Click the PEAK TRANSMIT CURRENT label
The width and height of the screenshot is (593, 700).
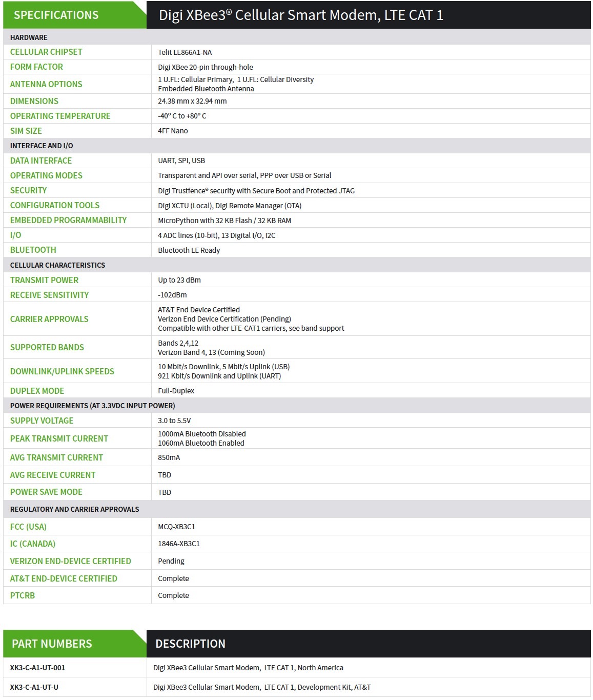pos(59,438)
